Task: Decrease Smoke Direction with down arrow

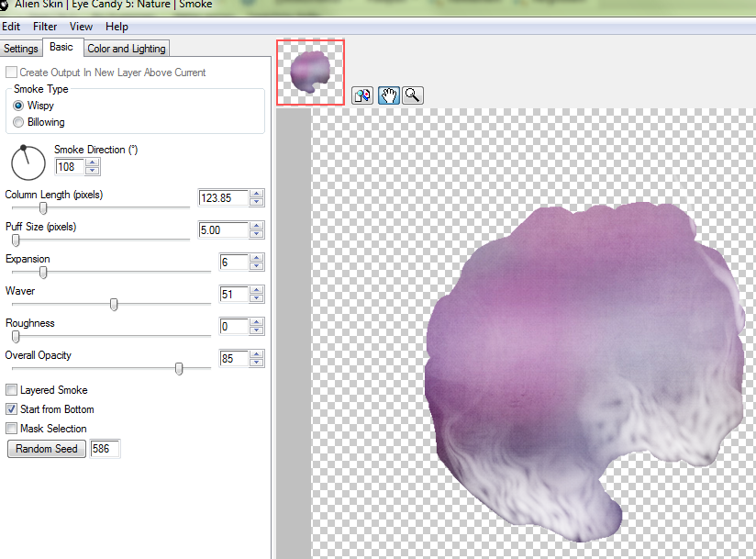Action: point(92,171)
